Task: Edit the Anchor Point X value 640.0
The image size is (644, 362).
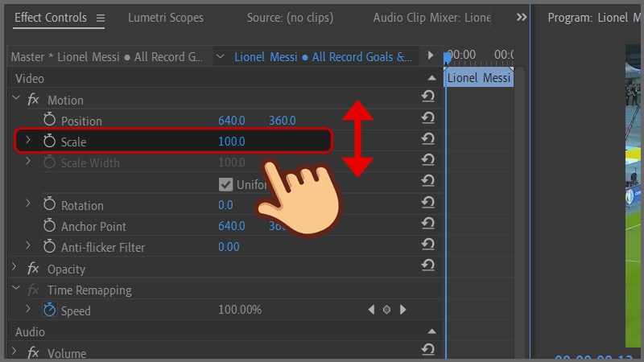Action: tap(231, 226)
